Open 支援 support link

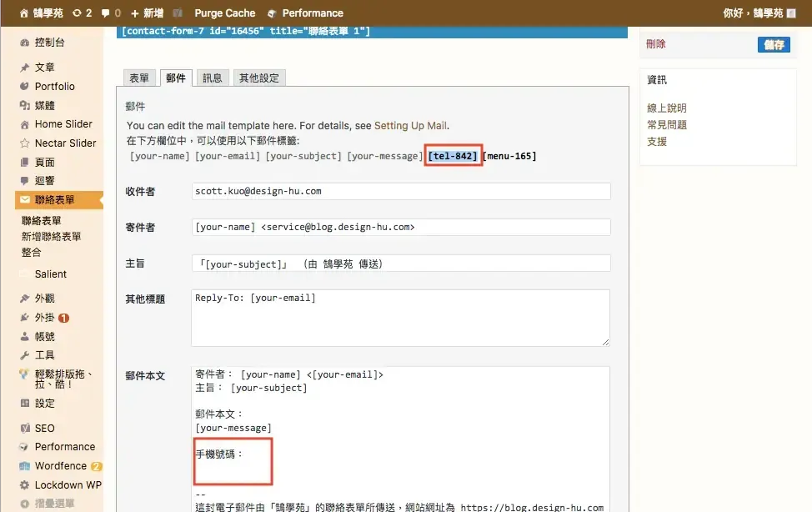click(657, 141)
